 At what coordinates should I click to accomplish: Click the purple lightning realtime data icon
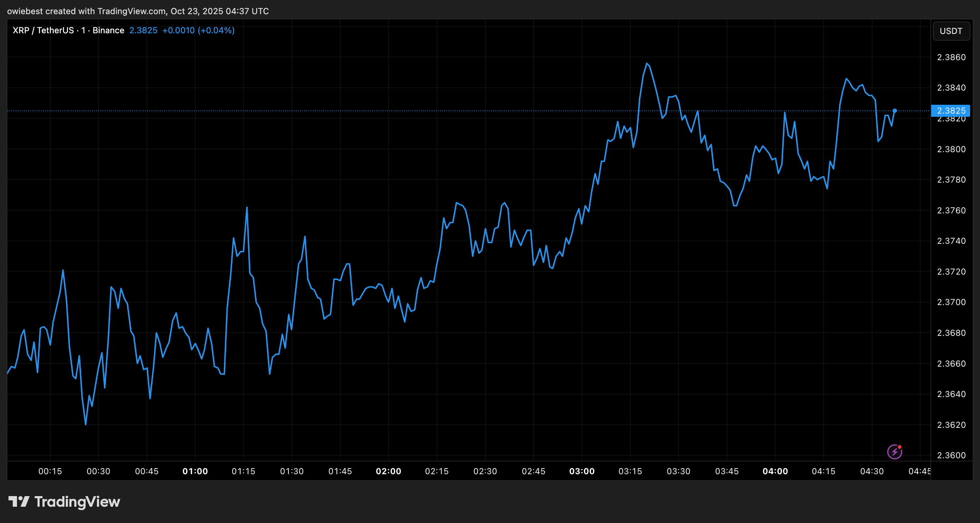tap(895, 452)
